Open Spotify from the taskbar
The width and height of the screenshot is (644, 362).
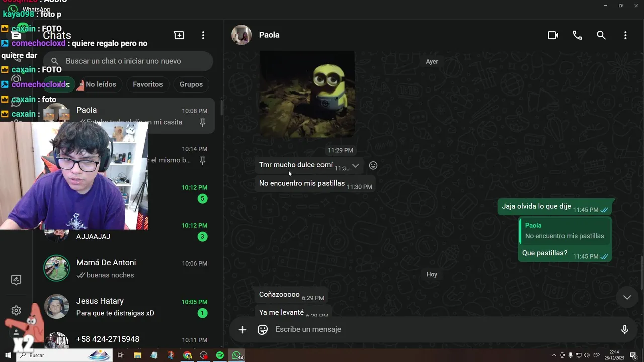tap(220, 355)
